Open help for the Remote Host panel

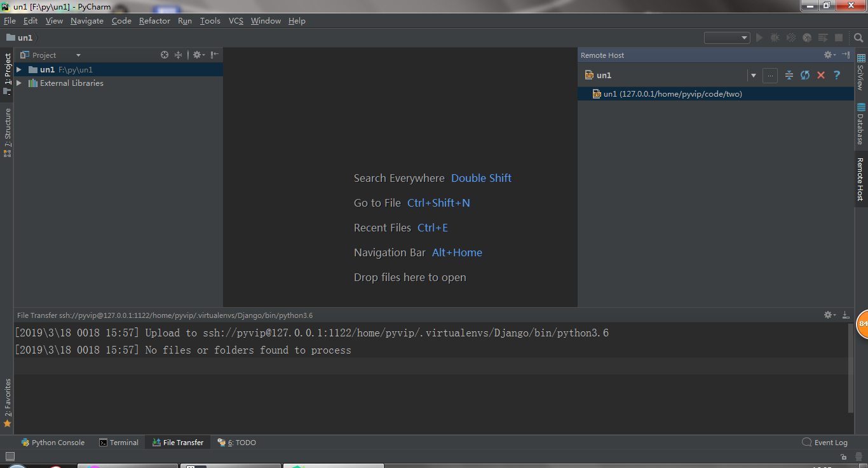point(837,75)
